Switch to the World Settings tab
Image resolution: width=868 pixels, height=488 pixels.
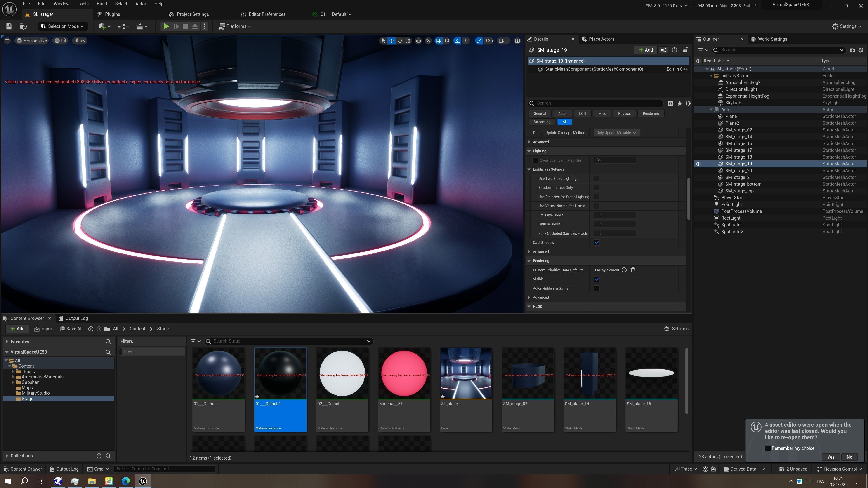tap(772, 39)
